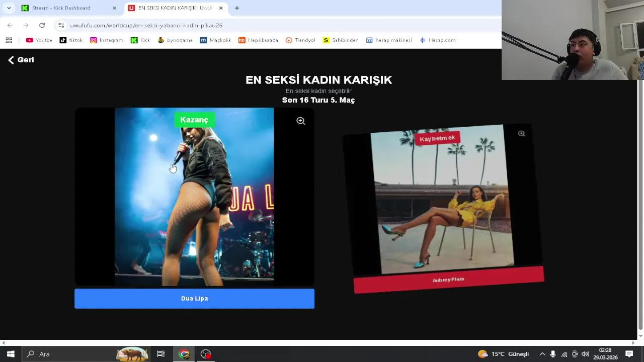Open the network Wi-Fi tray icon
The width and height of the screenshot is (644, 362).
click(564, 354)
